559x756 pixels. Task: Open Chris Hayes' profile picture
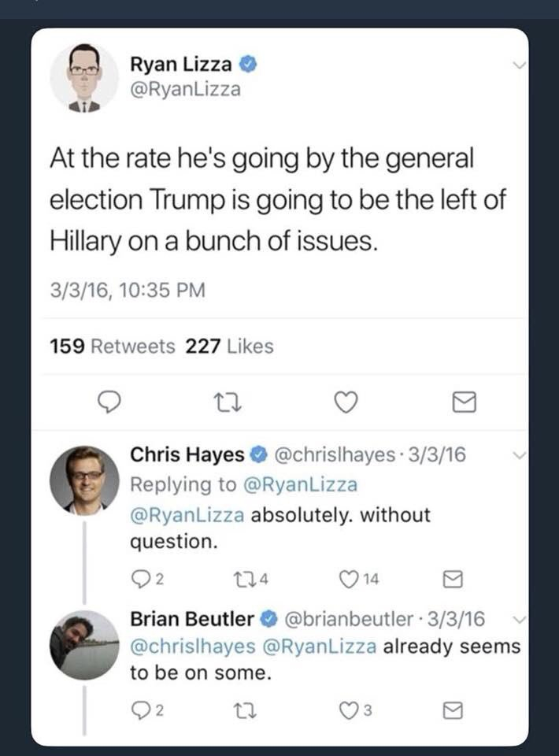[84, 479]
